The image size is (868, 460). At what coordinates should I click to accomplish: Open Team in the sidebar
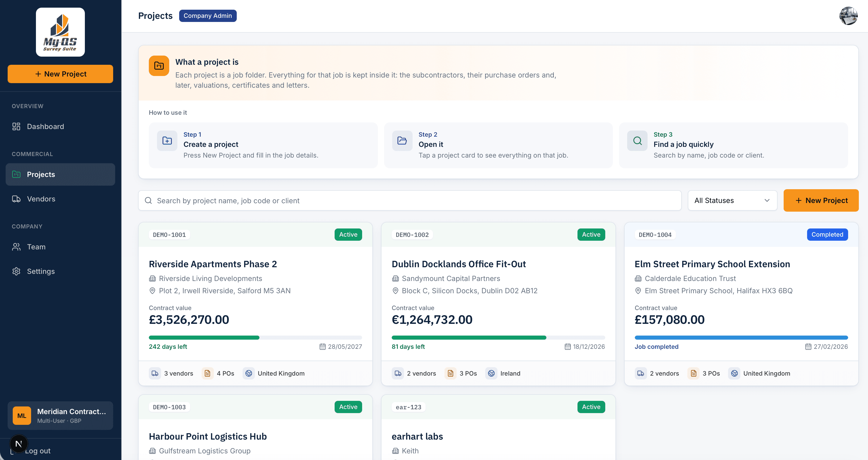[x=60, y=247]
